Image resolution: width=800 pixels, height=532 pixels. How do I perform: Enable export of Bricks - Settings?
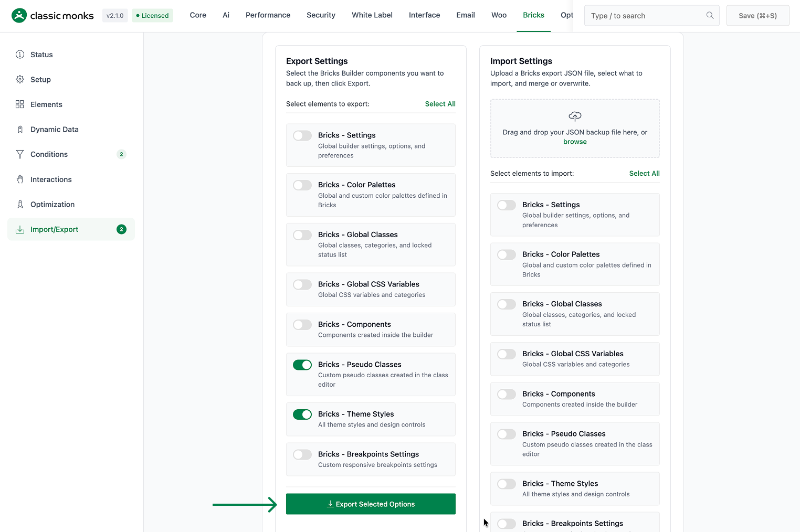[x=302, y=136]
